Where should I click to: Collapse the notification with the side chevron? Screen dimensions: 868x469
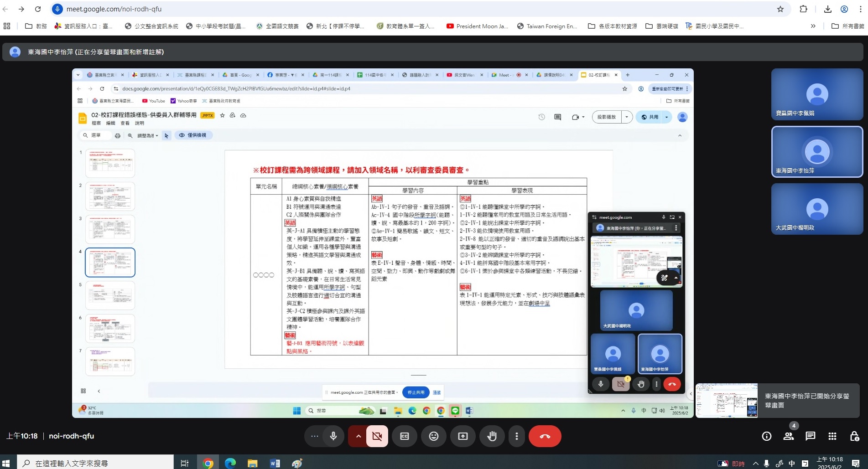(x=691, y=393)
